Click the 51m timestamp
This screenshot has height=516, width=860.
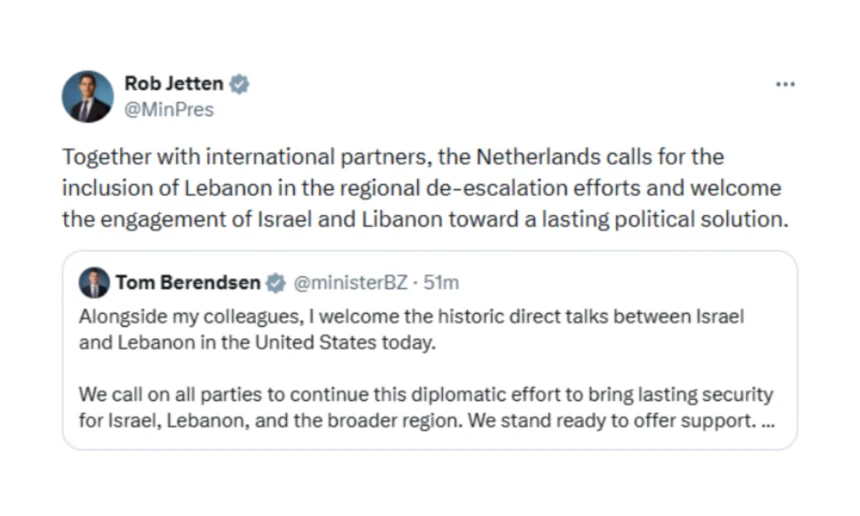click(442, 283)
